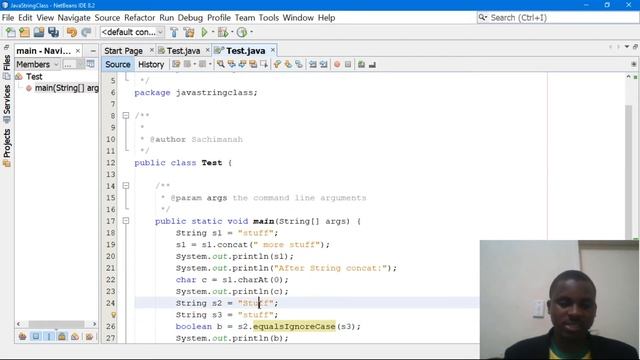Stop macro recording with square icon
Image resolution: width=640 pixels, height=360 pixels.
tap(348, 64)
